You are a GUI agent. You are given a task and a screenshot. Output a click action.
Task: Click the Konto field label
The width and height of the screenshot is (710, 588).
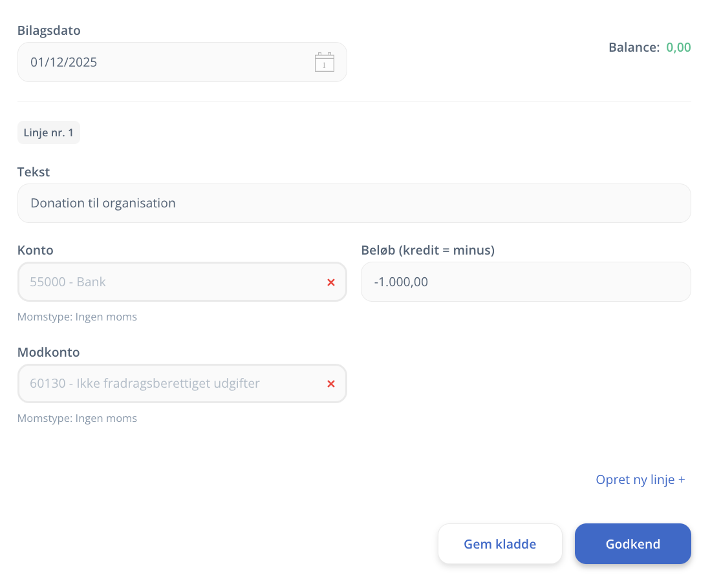[36, 250]
